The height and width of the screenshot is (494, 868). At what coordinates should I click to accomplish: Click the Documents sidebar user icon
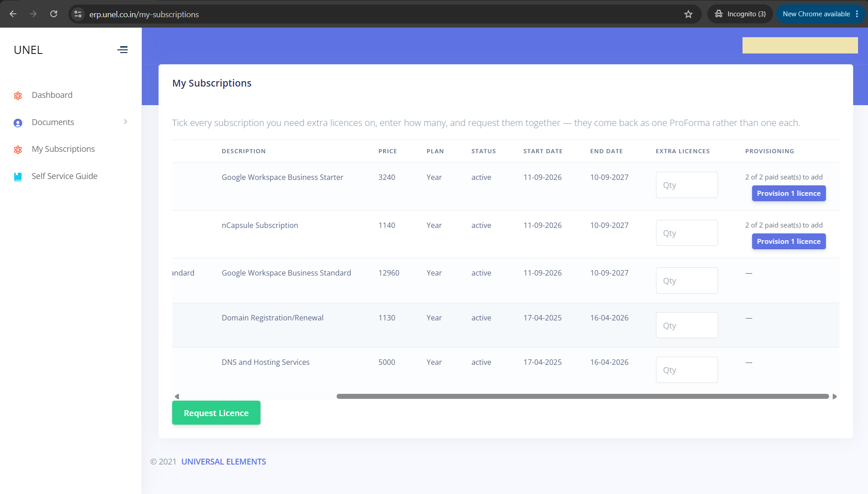pyautogui.click(x=18, y=123)
